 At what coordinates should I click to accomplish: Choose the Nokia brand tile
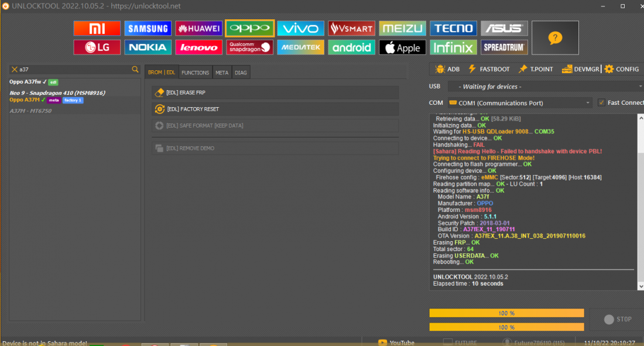pos(148,47)
